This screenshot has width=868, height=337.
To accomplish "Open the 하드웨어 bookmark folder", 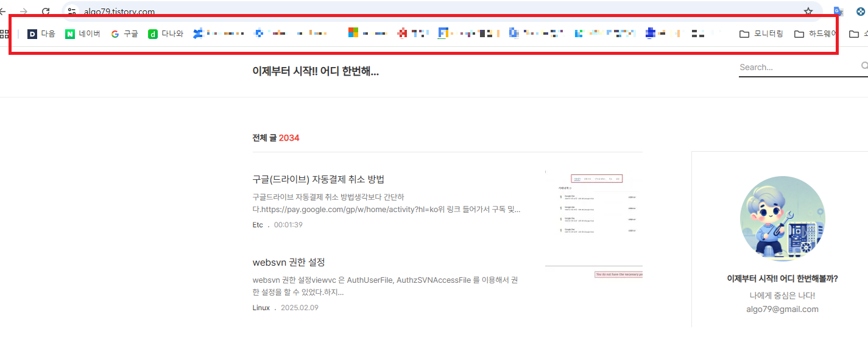I will [x=816, y=34].
